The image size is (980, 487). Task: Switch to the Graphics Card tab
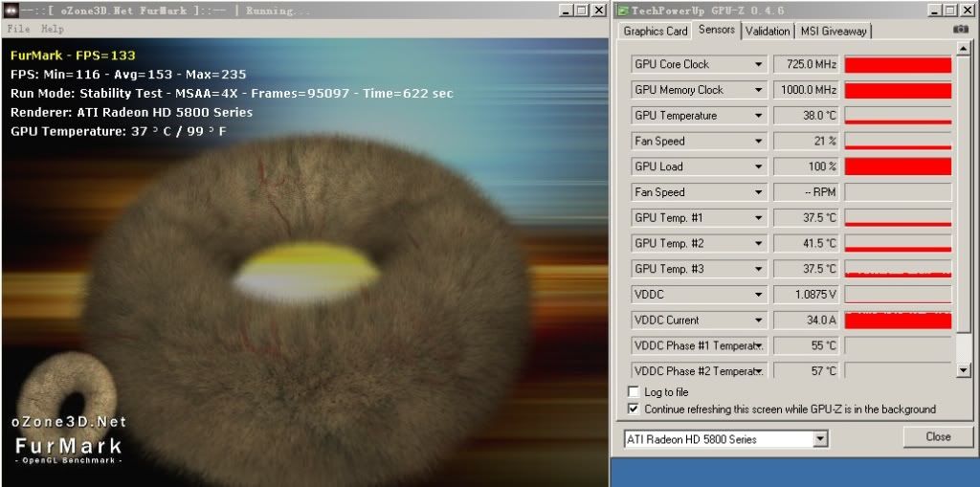click(655, 31)
